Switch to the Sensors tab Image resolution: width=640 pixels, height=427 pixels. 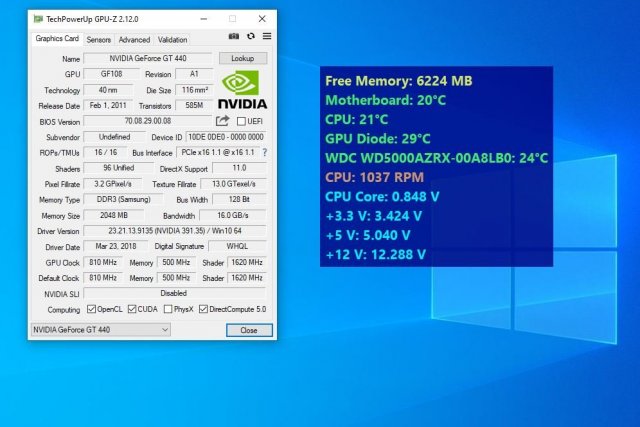coord(99,40)
